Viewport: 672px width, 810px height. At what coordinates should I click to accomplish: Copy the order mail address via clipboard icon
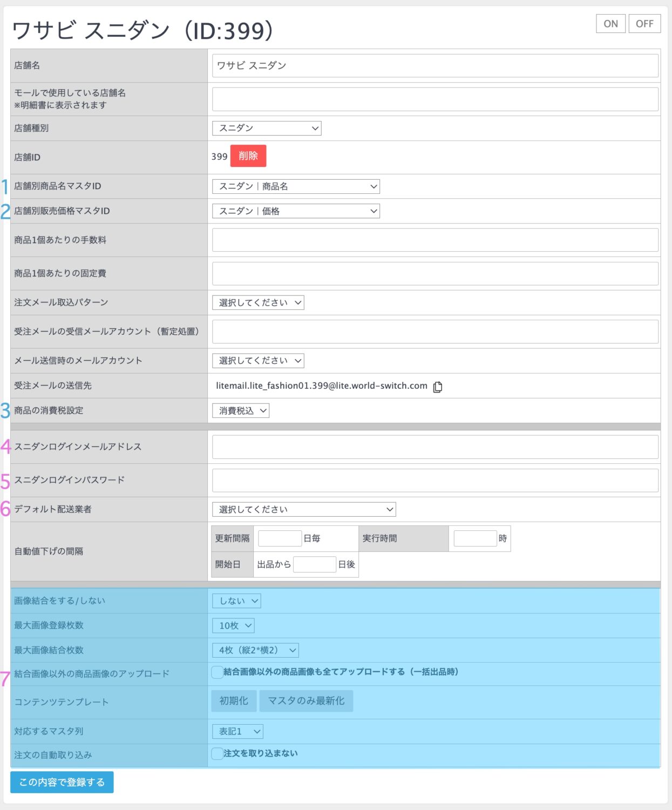coord(438,387)
